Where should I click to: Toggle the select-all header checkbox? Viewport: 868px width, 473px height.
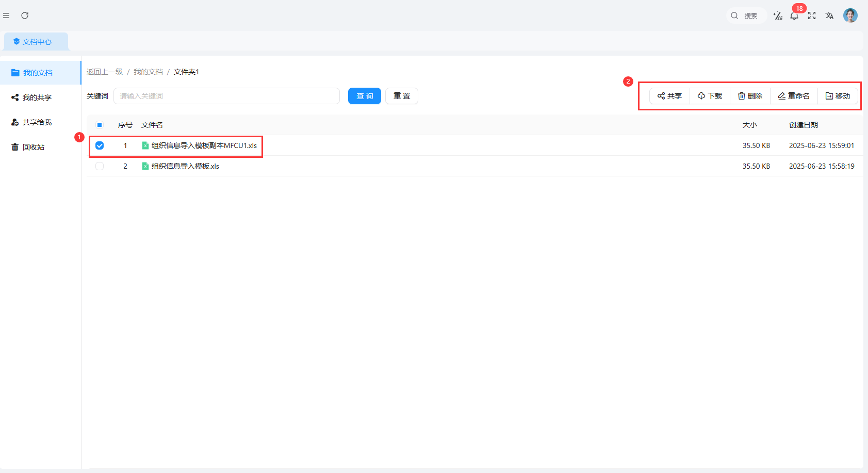pyautogui.click(x=100, y=125)
